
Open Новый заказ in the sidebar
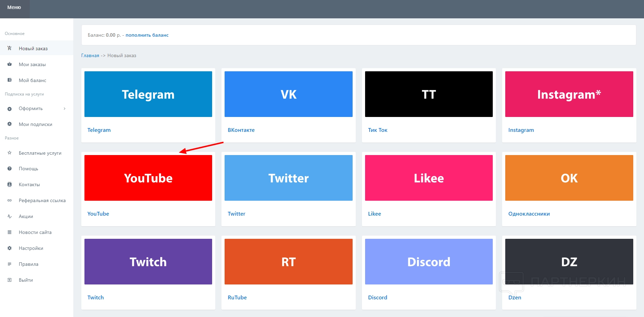point(37,48)
